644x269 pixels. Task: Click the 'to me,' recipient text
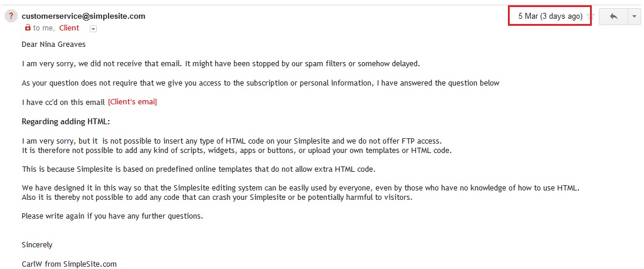click(x=44, y=28)
